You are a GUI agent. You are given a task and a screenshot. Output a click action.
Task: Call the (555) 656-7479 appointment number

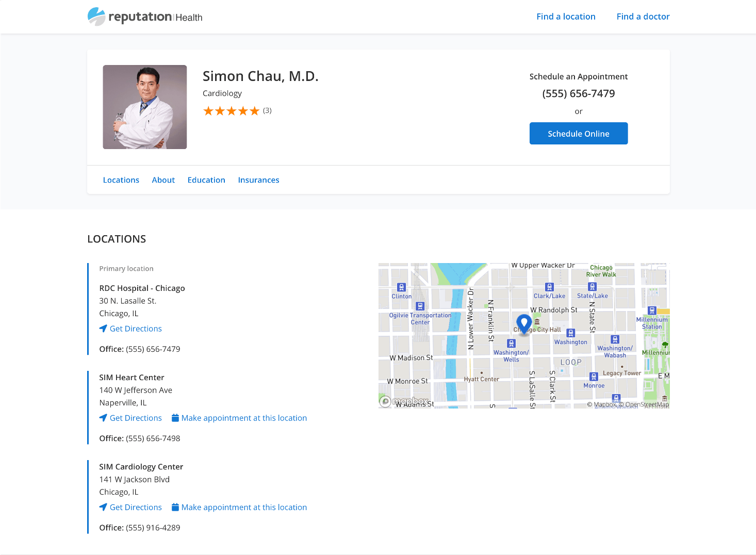579,93
